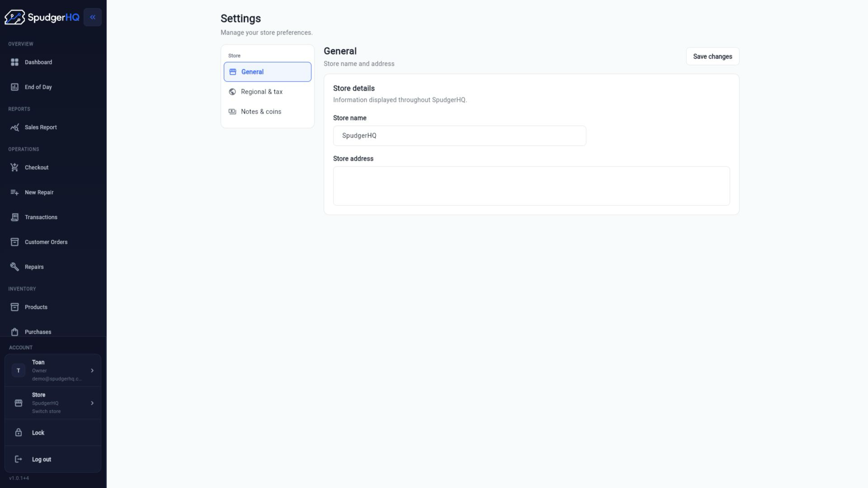Click Log out label

tap(42, 460)
